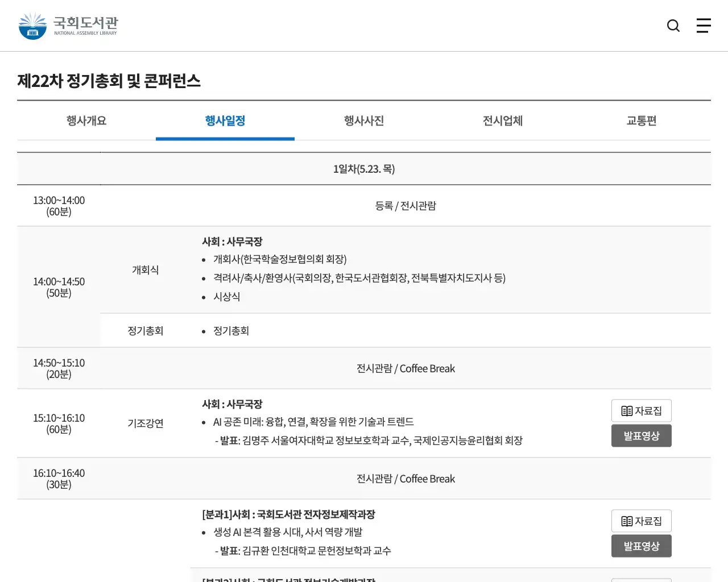Click the book icon on the 분과1 자료집 button
This screenshot has width=728, height=582.
tap(626, 521)
